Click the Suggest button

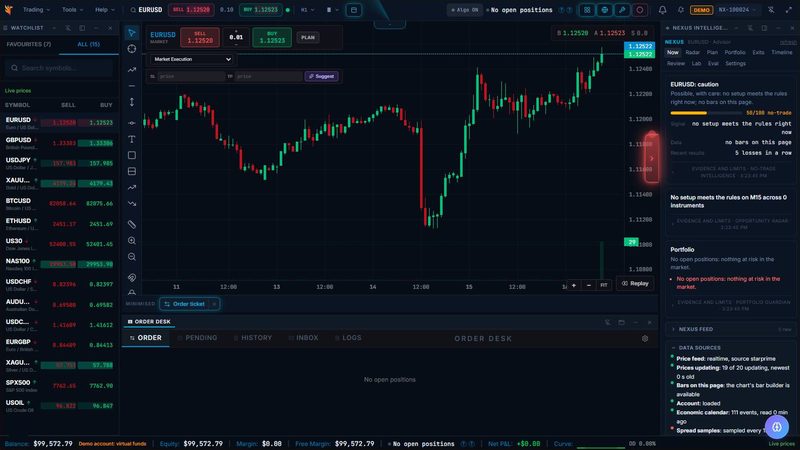321,76
